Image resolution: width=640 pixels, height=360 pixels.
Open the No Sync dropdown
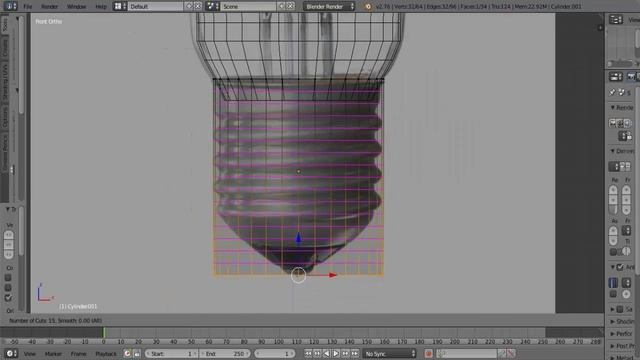(x=390, y=354)
